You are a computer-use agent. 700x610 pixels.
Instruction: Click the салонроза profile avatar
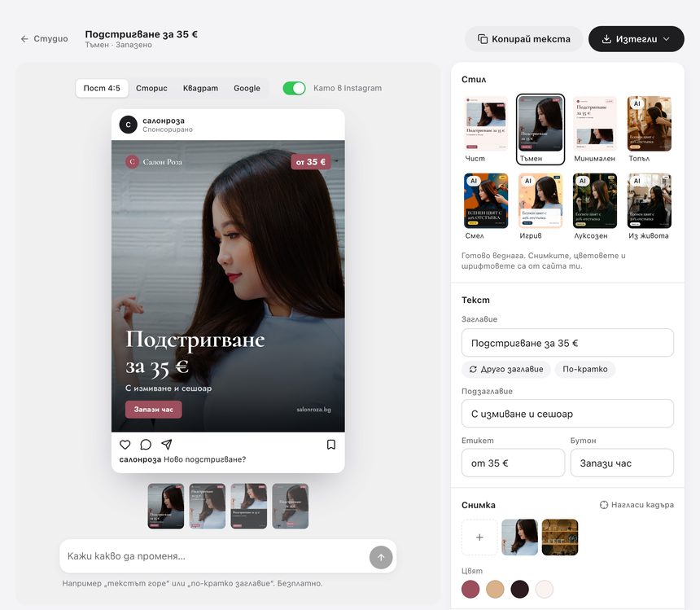click(128, 125)
